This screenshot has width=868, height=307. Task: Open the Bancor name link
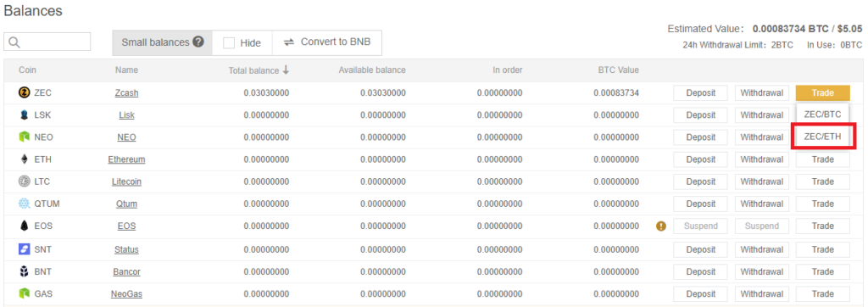tap(127, 271)
